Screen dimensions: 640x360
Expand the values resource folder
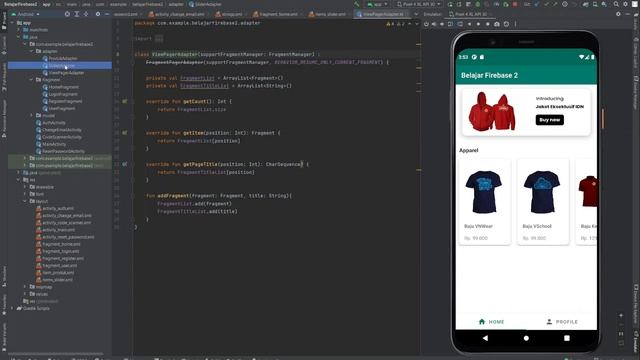(x=25, y=294)
